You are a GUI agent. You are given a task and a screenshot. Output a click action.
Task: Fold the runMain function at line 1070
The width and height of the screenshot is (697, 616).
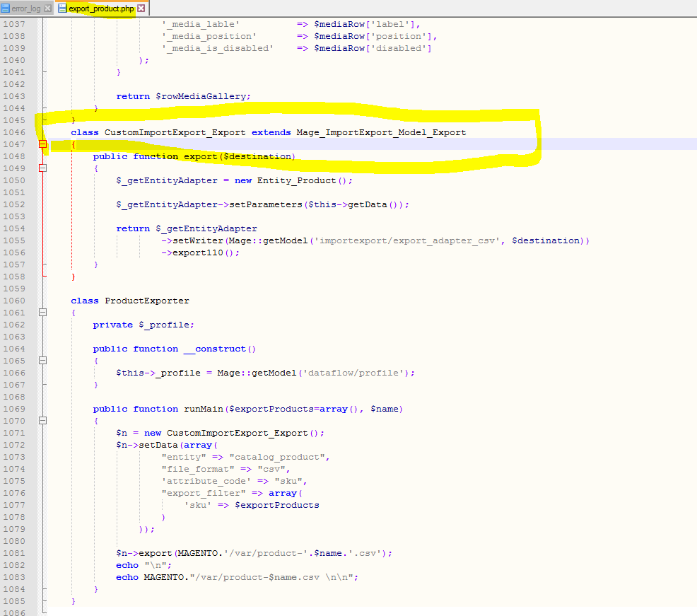(x=43, y=421)
